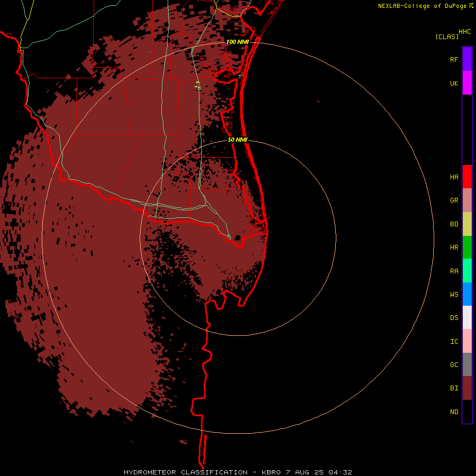Select the GR pink legend swatch
Screen dimensions: 476x476
click(467, 200)
